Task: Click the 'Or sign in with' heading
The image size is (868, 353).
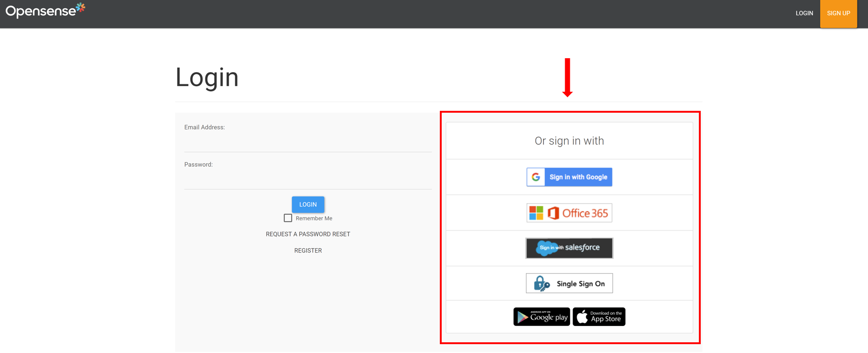Action: tap(569, 141)
